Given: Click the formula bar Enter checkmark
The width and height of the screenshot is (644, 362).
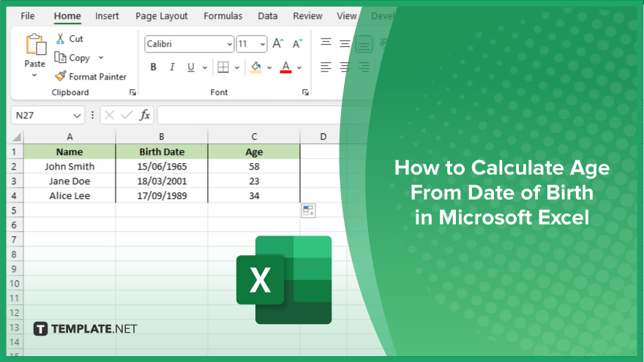Looking at the screenshot, I should (127, 115).
